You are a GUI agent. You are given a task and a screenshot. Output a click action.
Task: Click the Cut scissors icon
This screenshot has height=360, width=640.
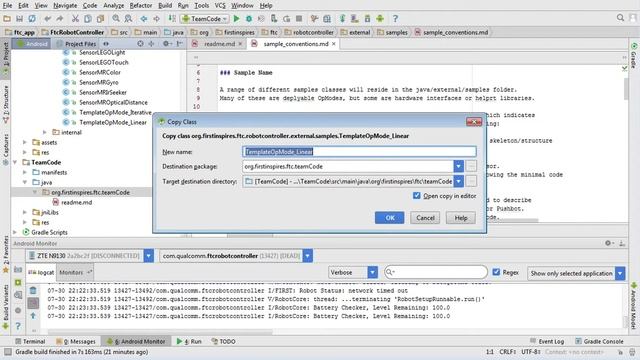point(75,18)
